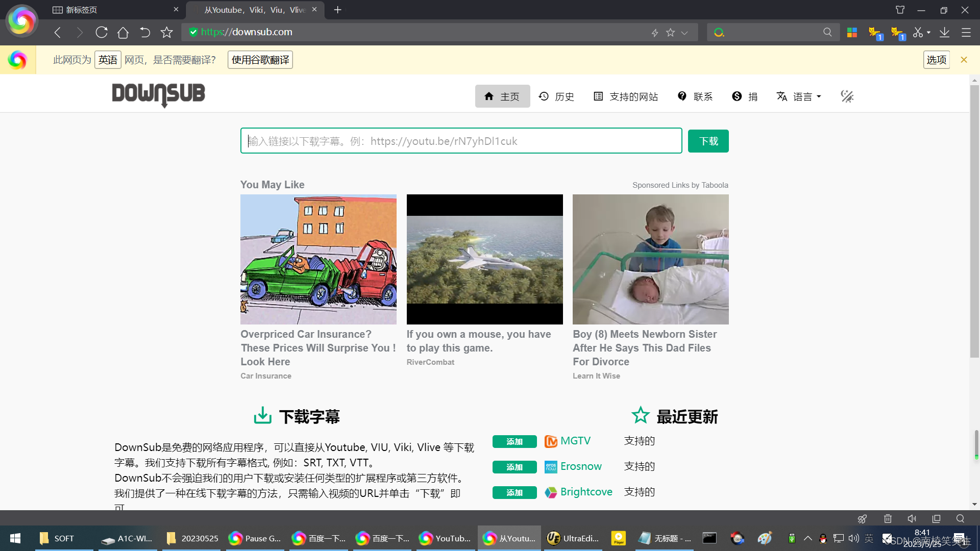Click the green 下载 download button
980x551 pixels.
708,141
